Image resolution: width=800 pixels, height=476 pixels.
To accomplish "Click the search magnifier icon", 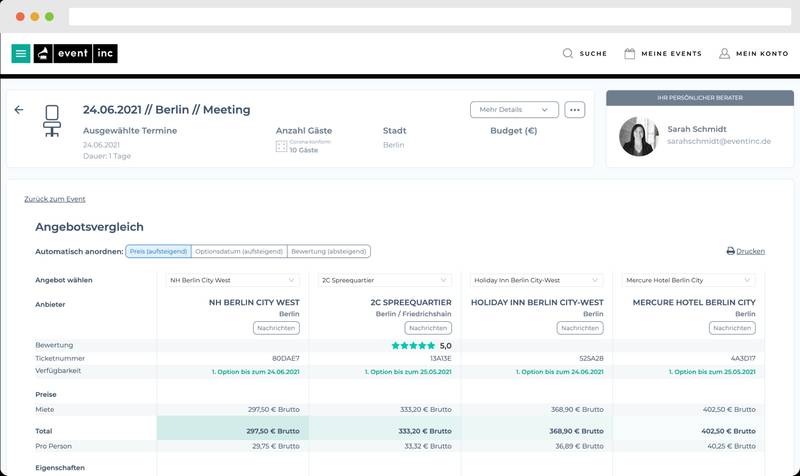I will click(567, 53).
